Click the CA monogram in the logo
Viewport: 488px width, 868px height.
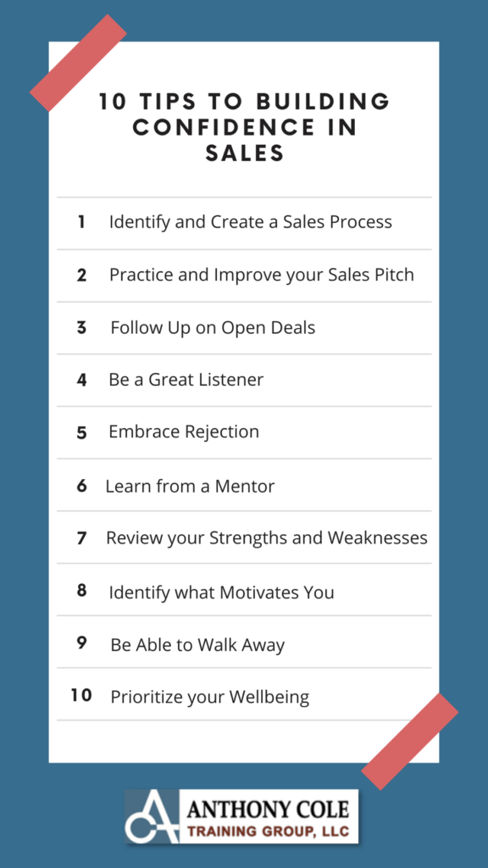152,816
